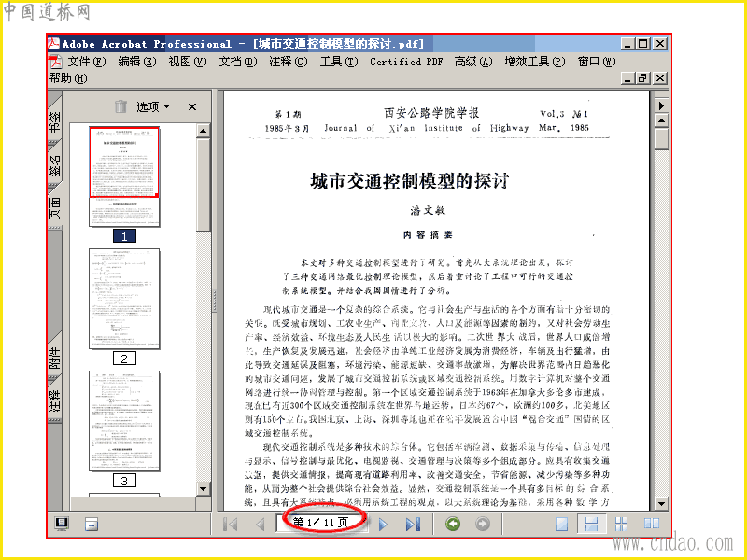The width and height of the screenshot is (747, 560).
Task: Open the 文件(F) menu
Action: pyautogui.click(x=86, y=62)
